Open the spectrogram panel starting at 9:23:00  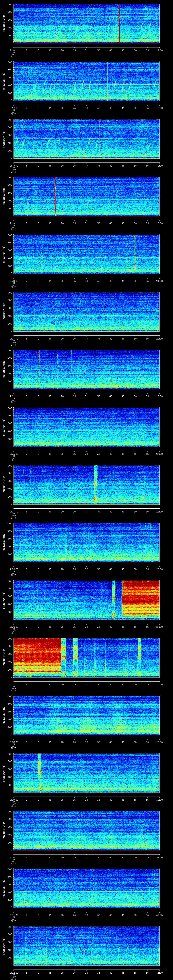(x=87, y=427)
